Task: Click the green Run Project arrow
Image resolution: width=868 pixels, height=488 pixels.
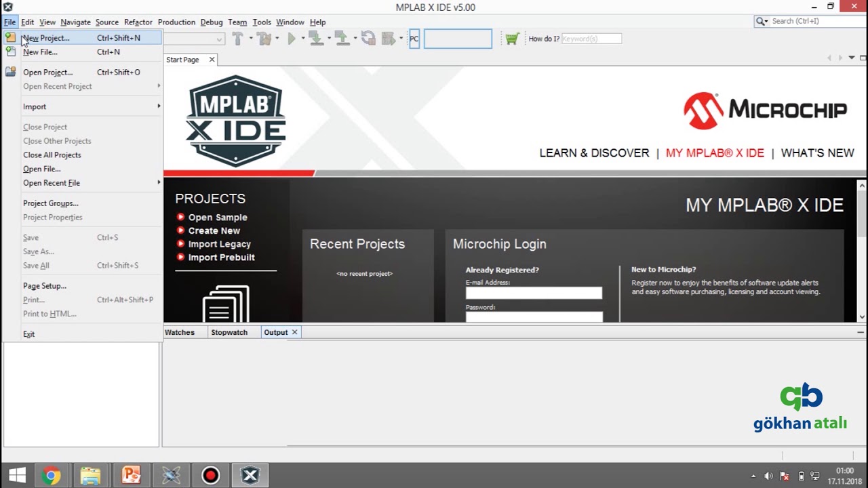Action: click(x=292, y=39)
